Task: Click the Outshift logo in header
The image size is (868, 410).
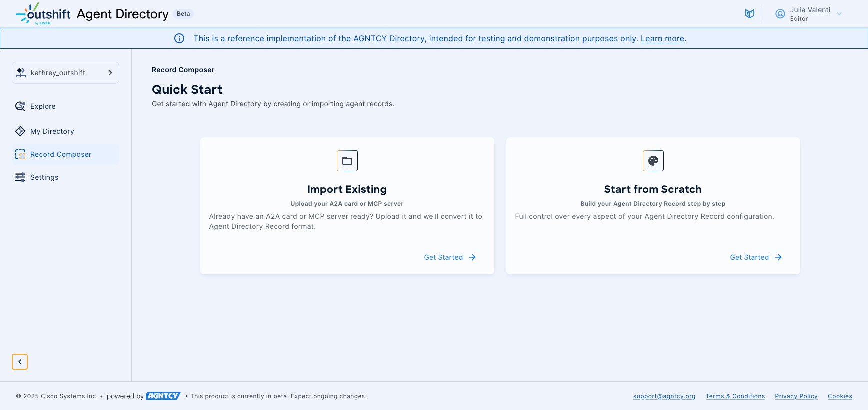Action: 43,14
